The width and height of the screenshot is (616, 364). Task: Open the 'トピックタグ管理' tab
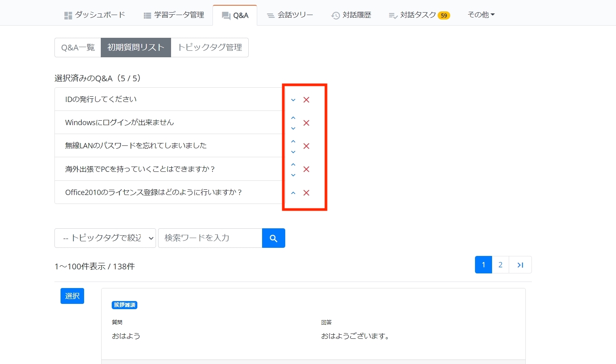pyautogui.click(x=210, y=48)
